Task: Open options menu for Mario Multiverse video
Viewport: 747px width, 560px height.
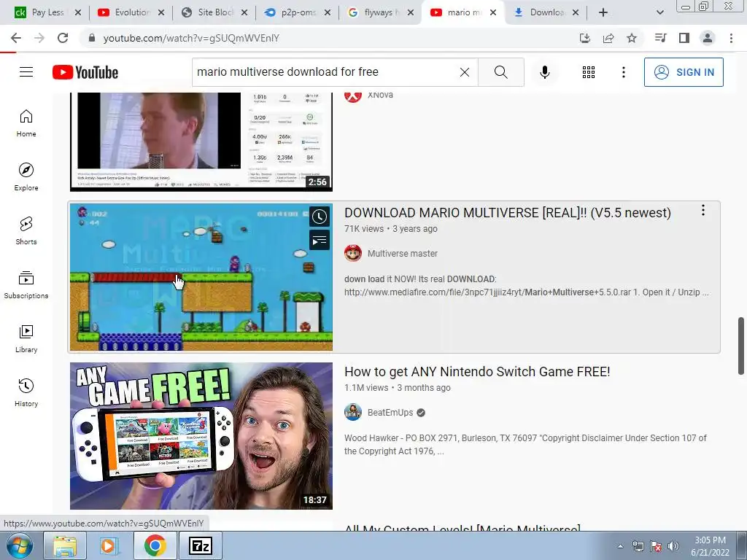Action: (703, 211)
